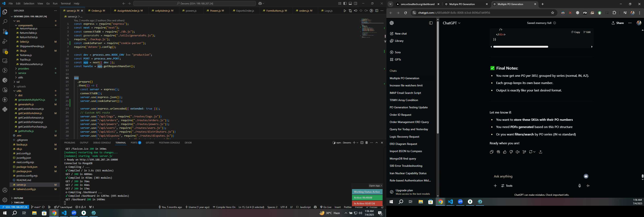
Task: Maximize panel size with the up chevron
Action: 377,143
